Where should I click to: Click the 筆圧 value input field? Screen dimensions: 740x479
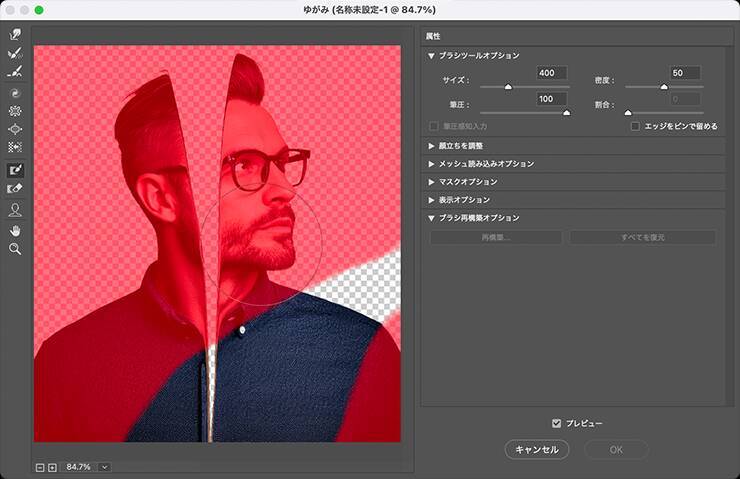(551, 99)
